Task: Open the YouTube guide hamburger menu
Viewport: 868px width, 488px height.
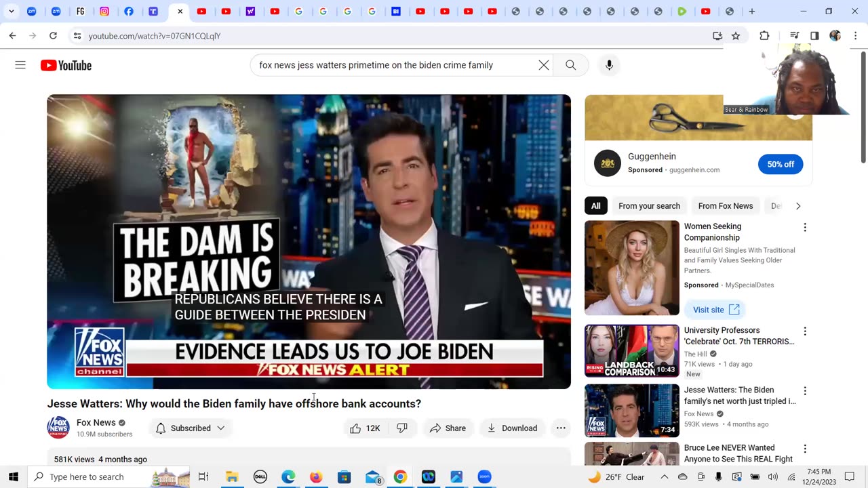Action: [20, 65]
